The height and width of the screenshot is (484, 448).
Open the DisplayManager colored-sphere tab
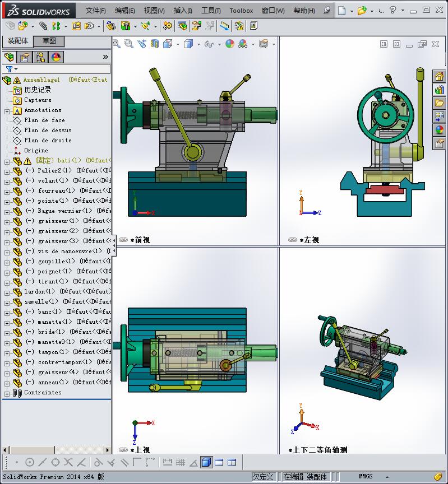click(56, 57)
